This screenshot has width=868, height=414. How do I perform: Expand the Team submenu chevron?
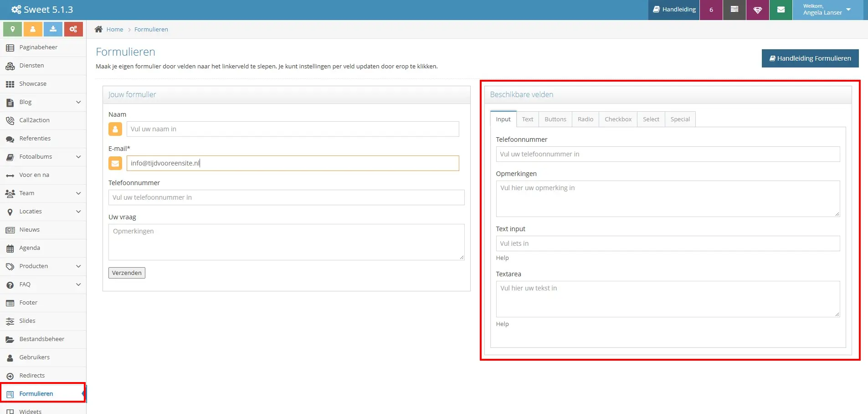tap(78, 193)
